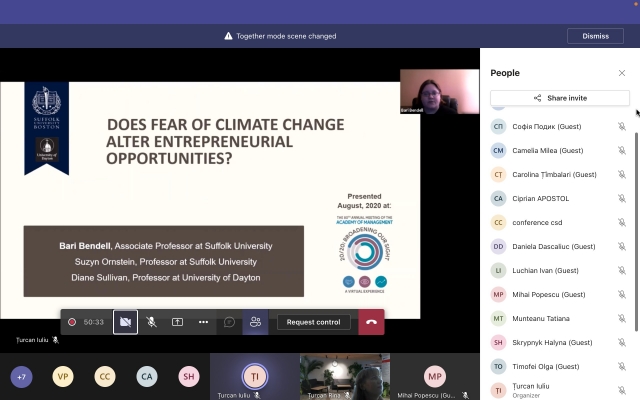Open the share screen tray icon
Screen dimensions: 640x400
point(177,322)
